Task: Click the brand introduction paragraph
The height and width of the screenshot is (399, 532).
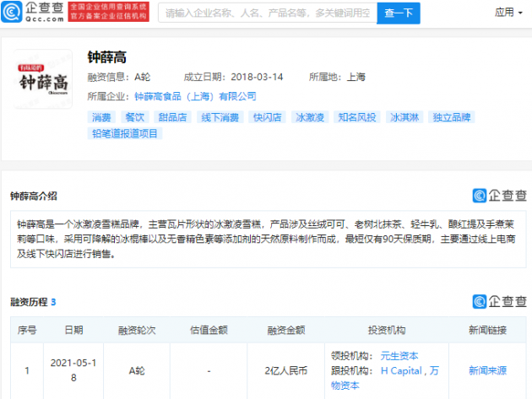Action: 268,239
